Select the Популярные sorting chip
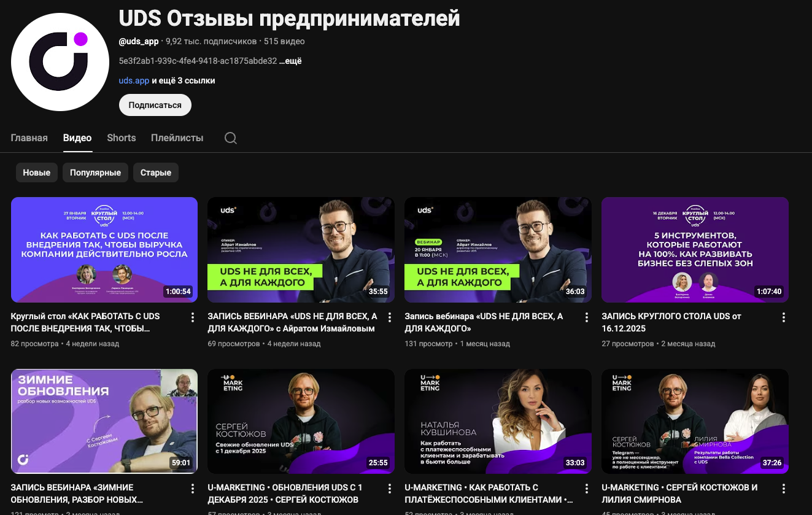 95,172
